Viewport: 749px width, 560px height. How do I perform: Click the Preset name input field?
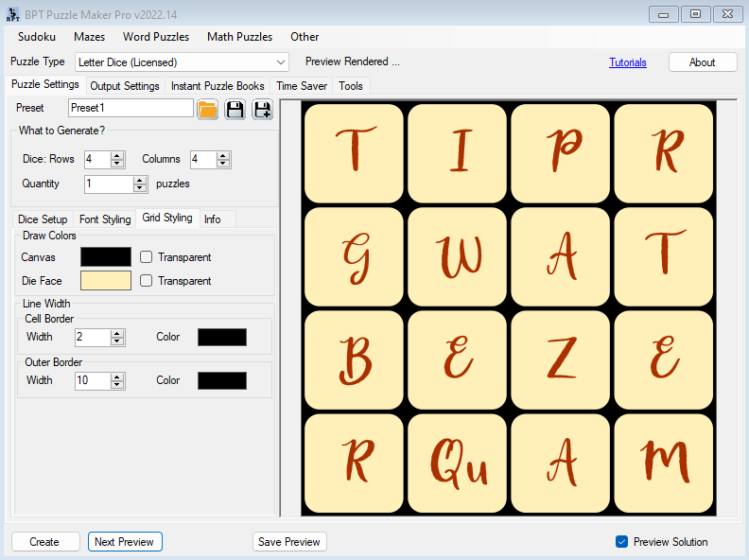point(131,109)
